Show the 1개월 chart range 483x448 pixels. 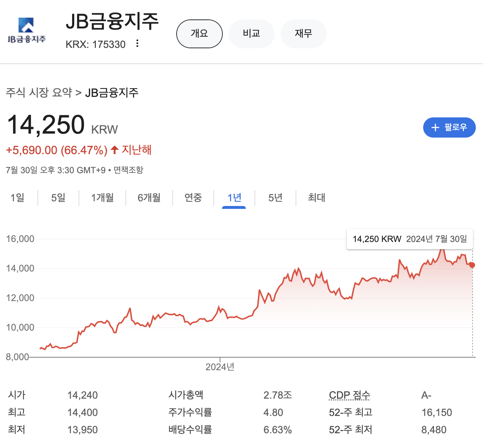click(102, 198)
